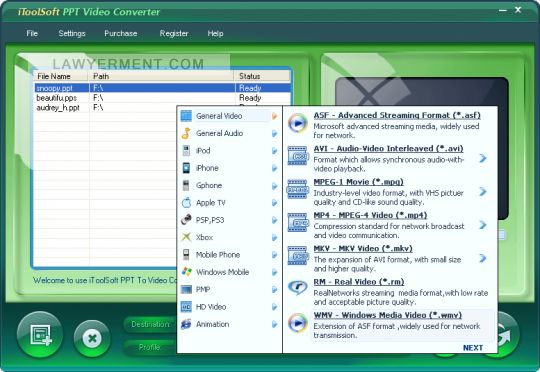
Task: Open the Purchase menu
Action: (121, 33)
